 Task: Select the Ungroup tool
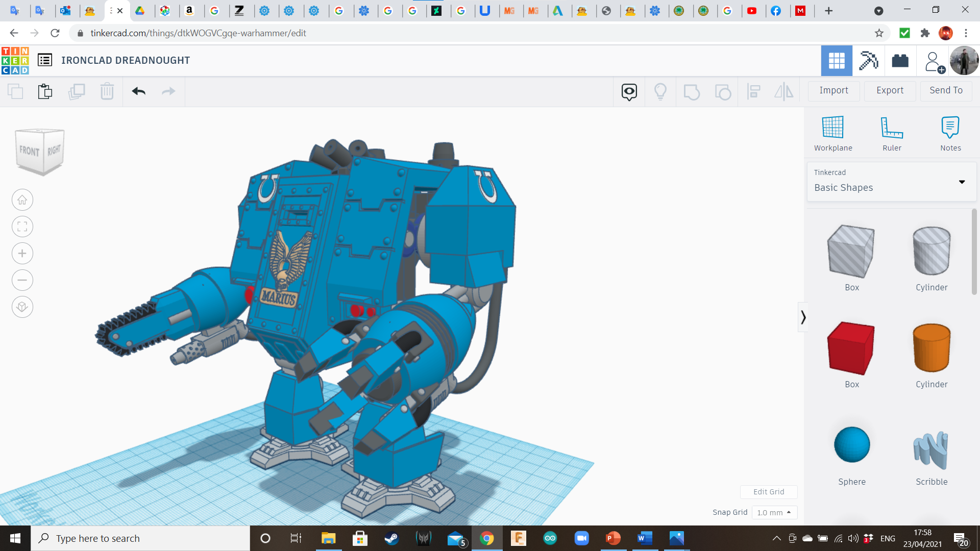pos(723,91)
